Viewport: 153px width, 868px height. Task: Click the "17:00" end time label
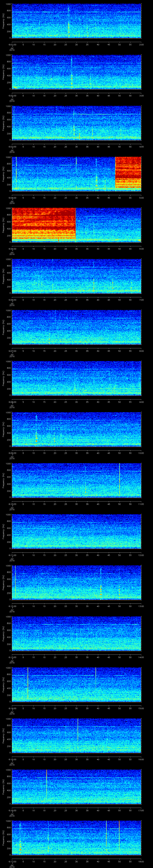(x=141, y=810)
